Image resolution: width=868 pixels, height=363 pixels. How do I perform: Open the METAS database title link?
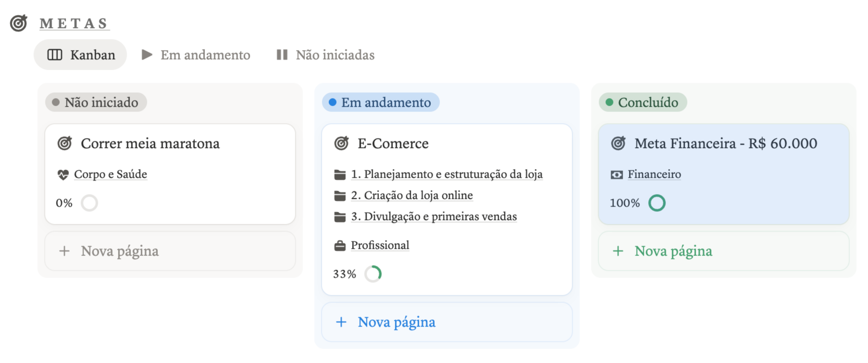point(74,23)
